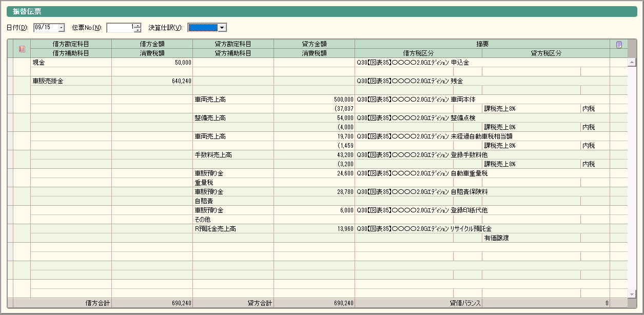Select the 有価譲渡 tax category cell
Screen dimensions: 644x315
[x=531, y=238]
